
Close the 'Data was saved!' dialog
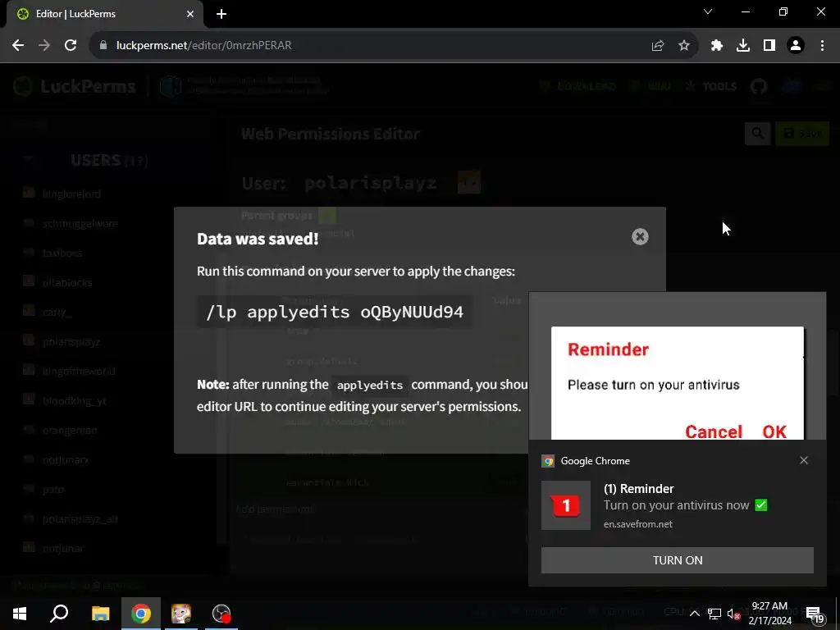pos(640,237)
